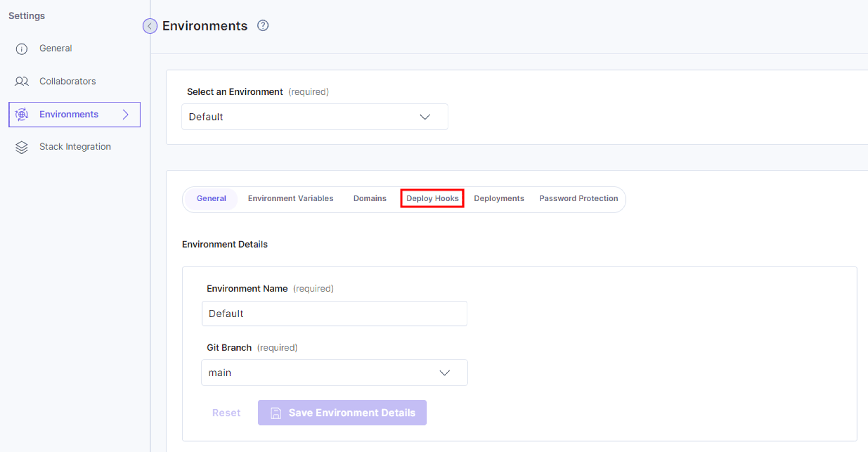Screen dimensions: 868x452
Task: Select the Password Protection tab
Action: [x=579, y=199]
